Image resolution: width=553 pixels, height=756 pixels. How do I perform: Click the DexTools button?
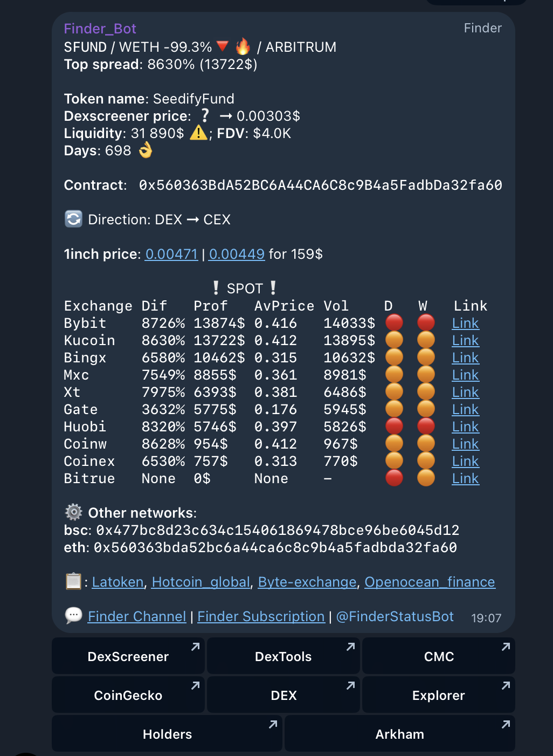pos(284,656)
